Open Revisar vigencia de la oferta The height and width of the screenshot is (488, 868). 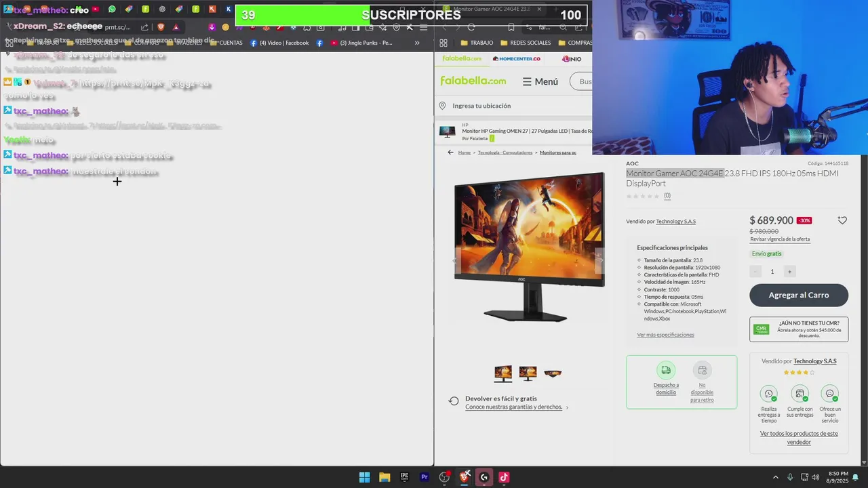(x=780, y=239)
